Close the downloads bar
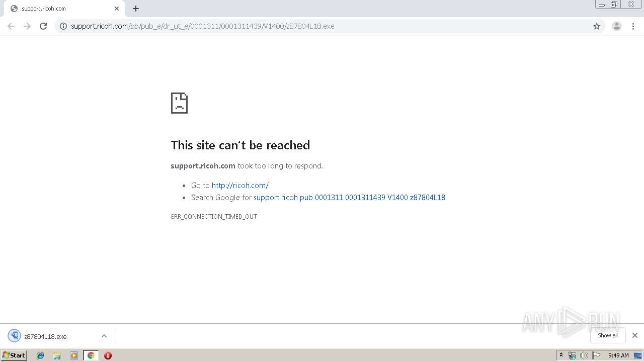This screenshot has width=644, height=362. (x=635, y=335)
